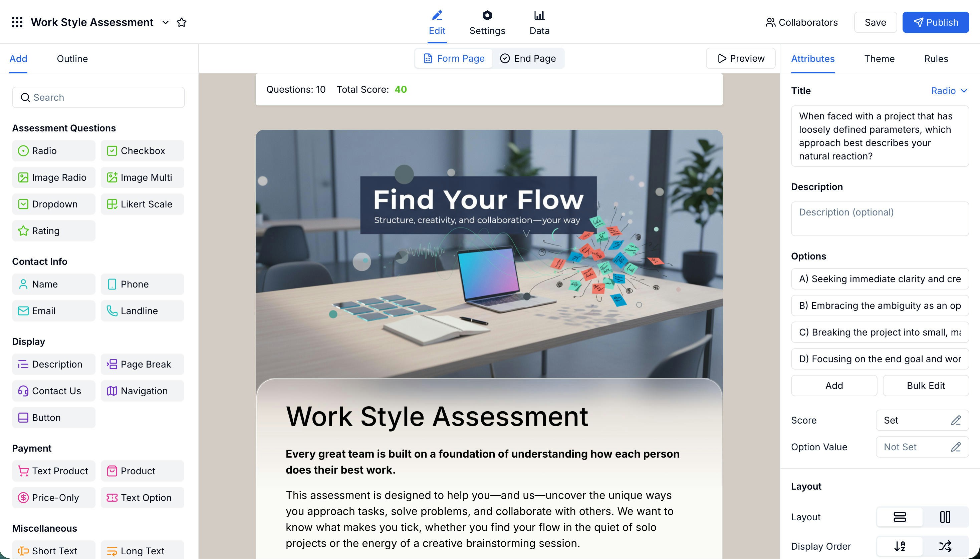Expand the form name dropdown chevron
This screenshot has height=559, width=980.
(165, 23)
